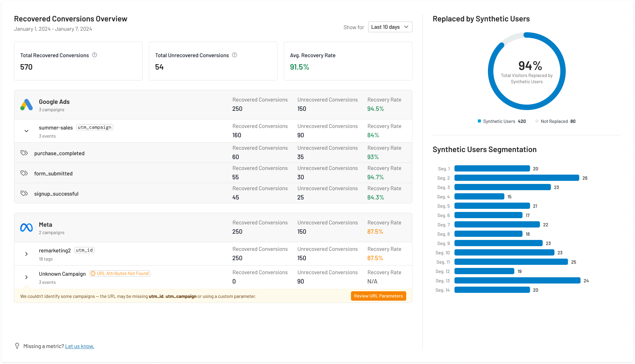The height and width of the screenshot is (364, 635).
Task: Select the Seg. 2 bar in segmentation chart
Action: (x=517, y=178)
